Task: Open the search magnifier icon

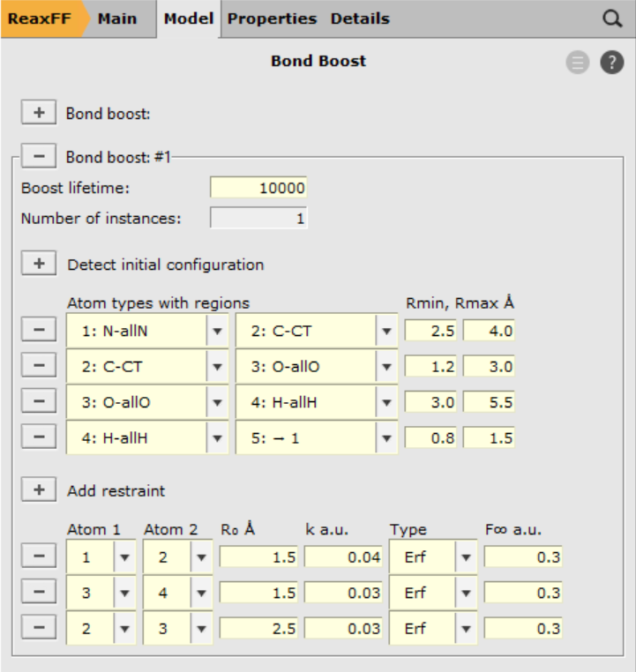Action: point(612,19)
